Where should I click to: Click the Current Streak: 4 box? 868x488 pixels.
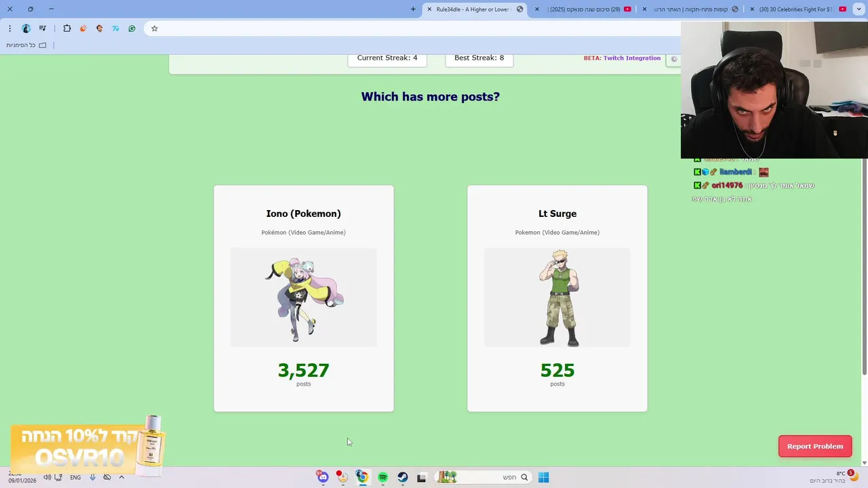(387, 59)
